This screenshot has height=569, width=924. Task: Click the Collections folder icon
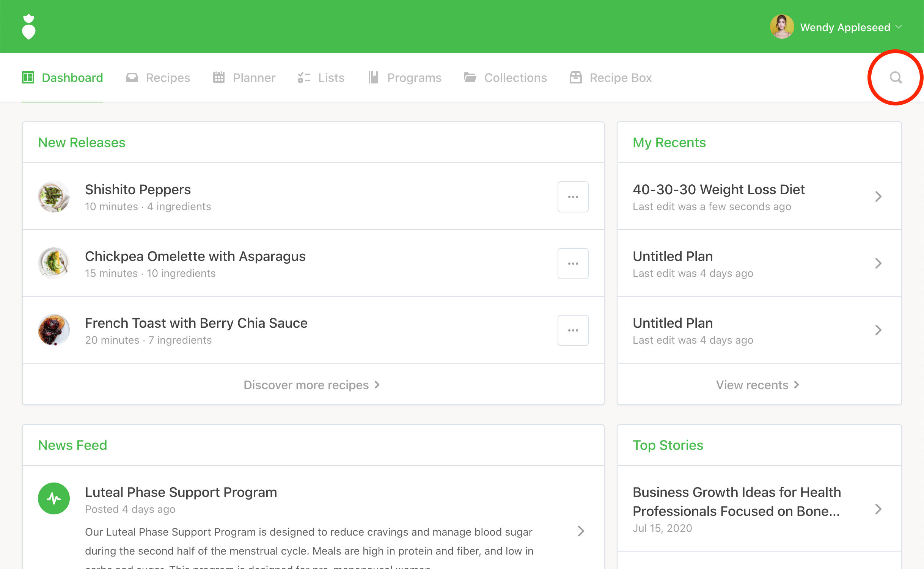(x=470, y=77)
